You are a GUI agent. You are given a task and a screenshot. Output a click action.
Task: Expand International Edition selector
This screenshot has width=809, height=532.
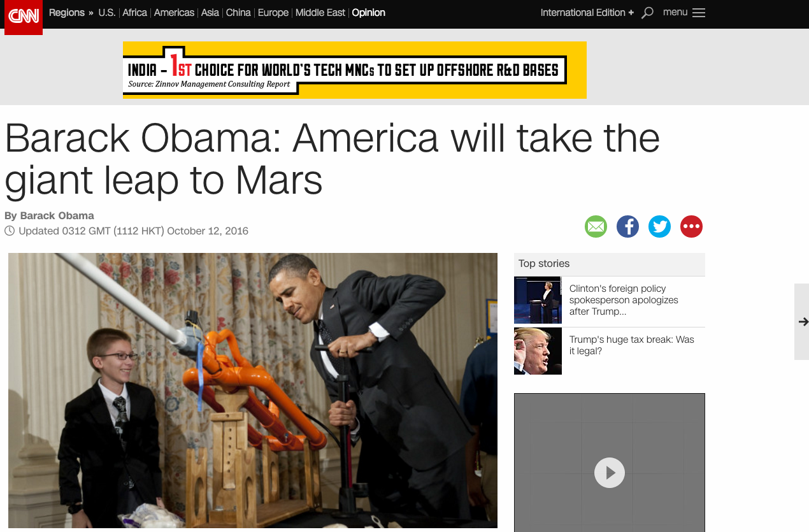(x=587, y=13)
